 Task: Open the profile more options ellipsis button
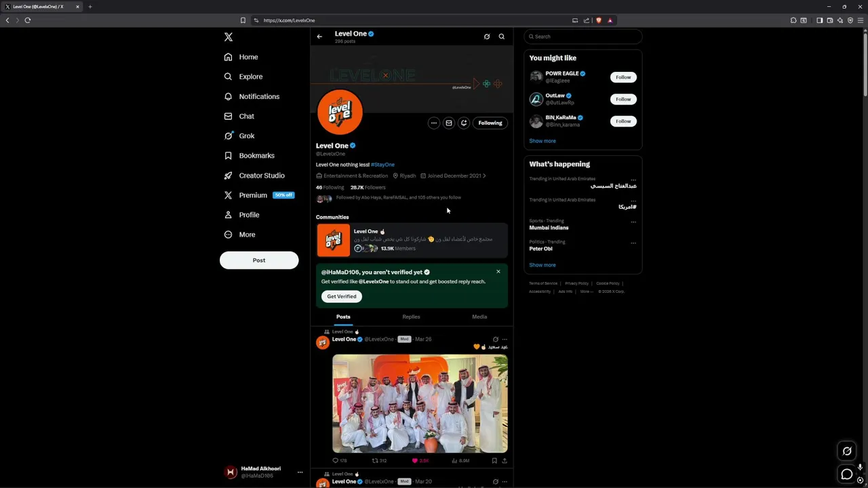click(x=434, y=123)
